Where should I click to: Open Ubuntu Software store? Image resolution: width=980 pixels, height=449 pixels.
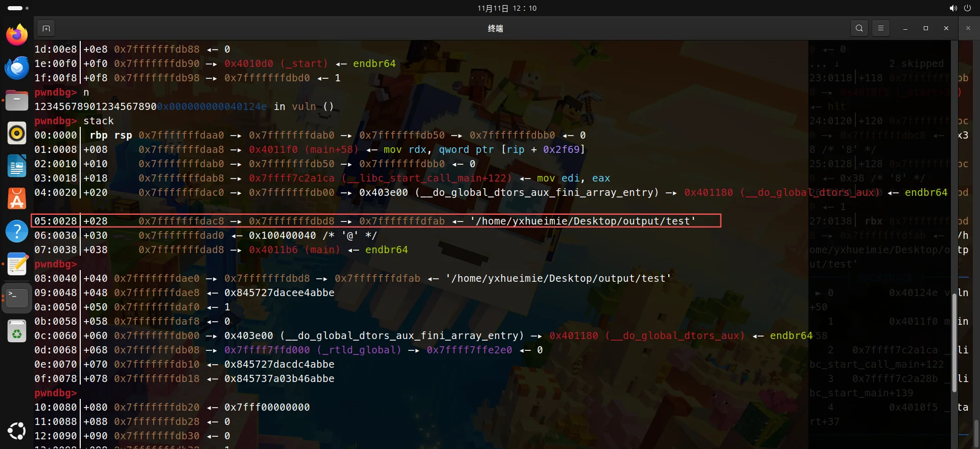(x=17, y=198)
